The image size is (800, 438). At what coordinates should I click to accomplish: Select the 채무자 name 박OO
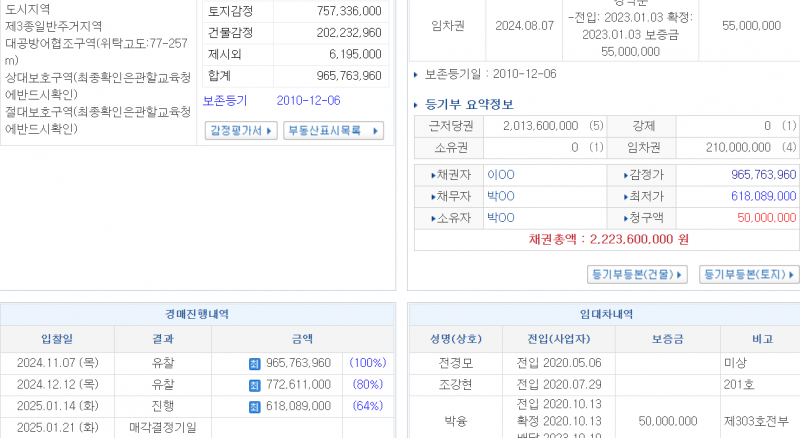(500, 196)
